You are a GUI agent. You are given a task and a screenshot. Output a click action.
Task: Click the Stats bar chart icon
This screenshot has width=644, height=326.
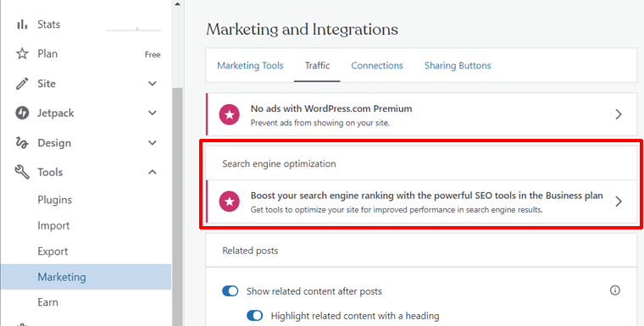tap(22, 25)
